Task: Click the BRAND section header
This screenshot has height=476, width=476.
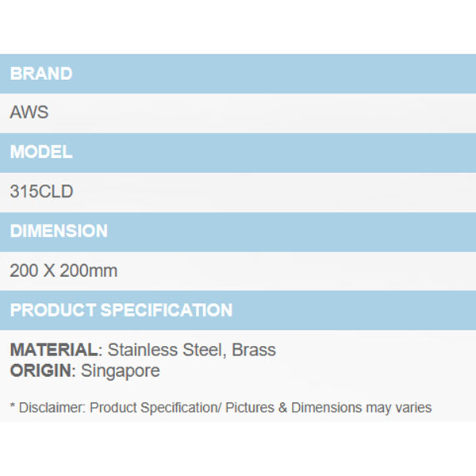Action: click(x=41, y=74)
